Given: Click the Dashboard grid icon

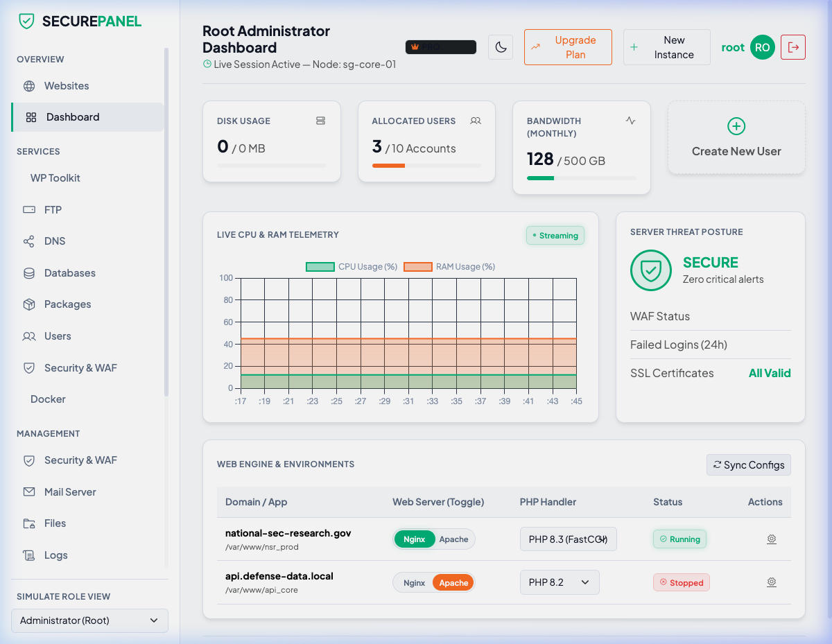Looking at the screenshot, I should (31, 117).
